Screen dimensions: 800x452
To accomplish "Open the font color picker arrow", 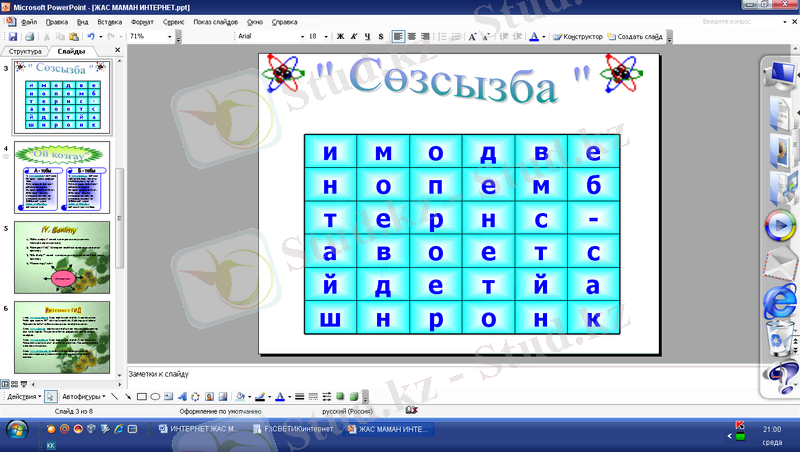I will [544, 36].
